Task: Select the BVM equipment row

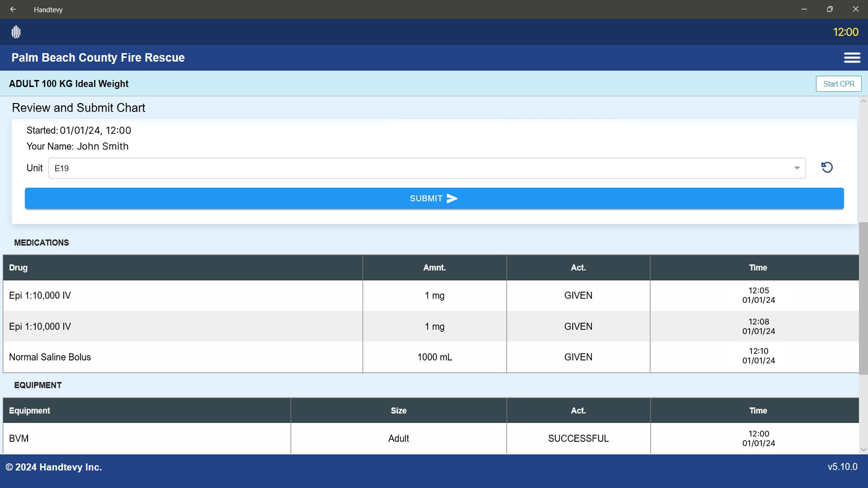Action: pyautogui.click(x=145, y=438)
